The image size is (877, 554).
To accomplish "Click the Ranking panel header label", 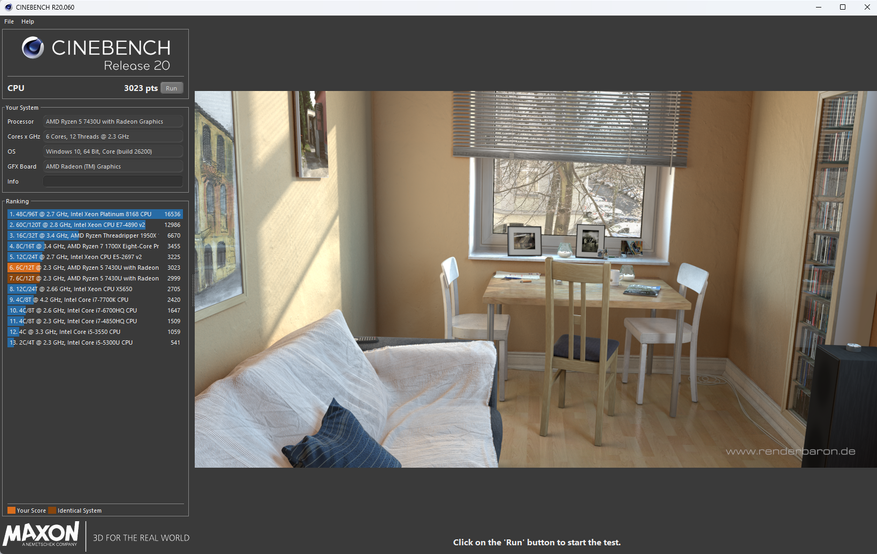I will click(x=17, y=201).
